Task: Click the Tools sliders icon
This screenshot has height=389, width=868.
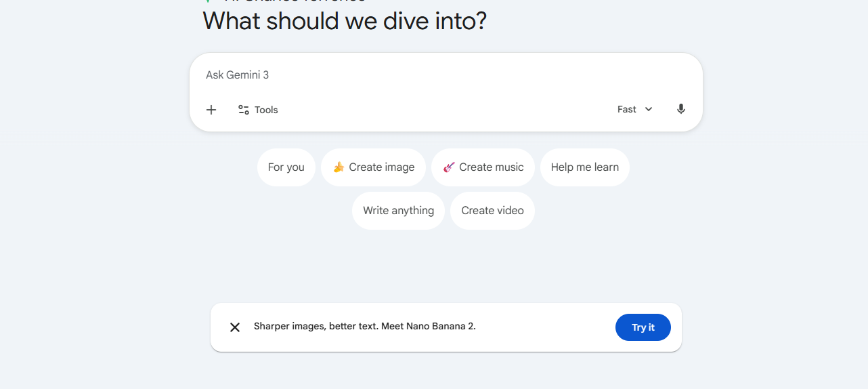Action: [244, 110]
